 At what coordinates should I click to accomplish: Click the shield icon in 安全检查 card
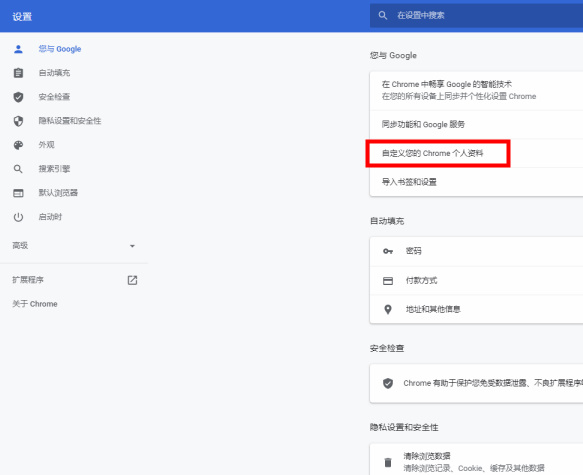(x=388, y=383)
